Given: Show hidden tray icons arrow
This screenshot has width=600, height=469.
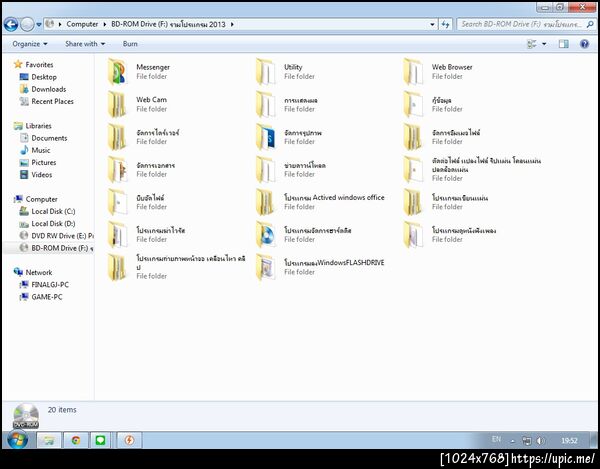Looking at the screenshot, I should pyautogui.click(x=513, y=441).
